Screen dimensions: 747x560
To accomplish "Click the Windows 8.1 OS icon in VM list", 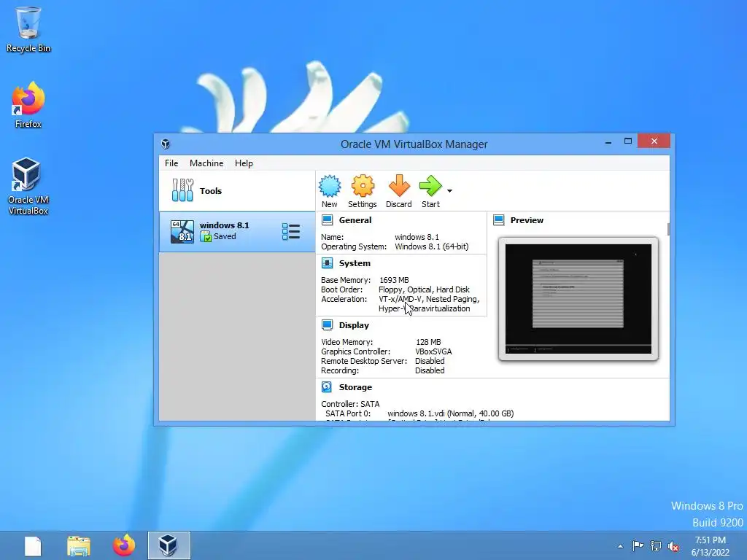I will point(182,232).
